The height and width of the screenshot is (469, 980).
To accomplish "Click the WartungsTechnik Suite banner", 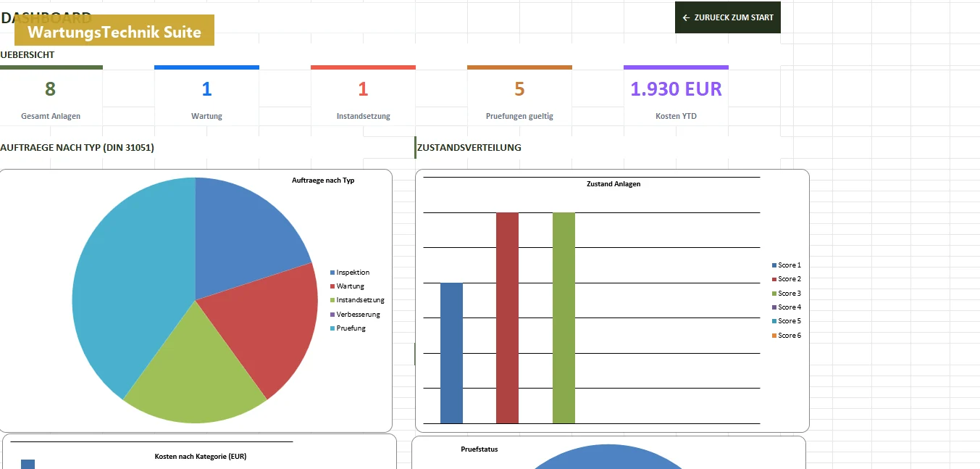I will (x=114, y=30).
